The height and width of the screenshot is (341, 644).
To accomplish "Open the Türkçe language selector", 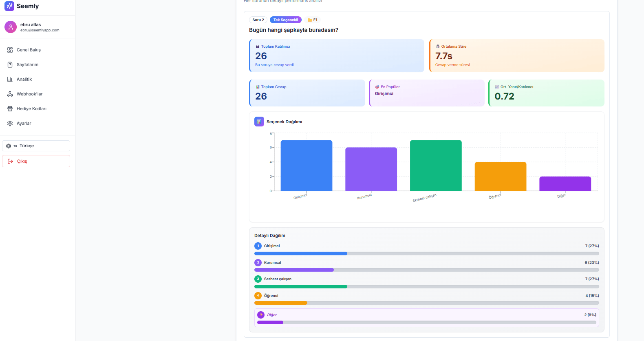I will 36,146.
